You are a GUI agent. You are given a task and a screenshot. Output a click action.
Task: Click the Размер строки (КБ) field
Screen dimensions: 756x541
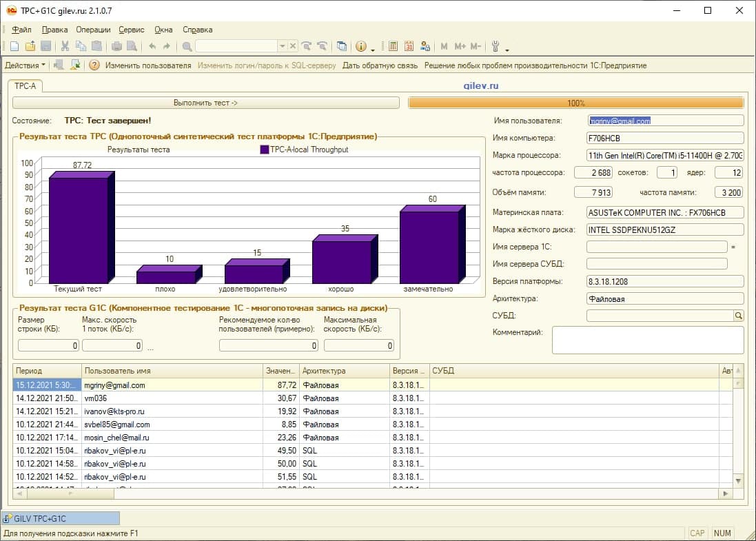click(x=48, y=345)
